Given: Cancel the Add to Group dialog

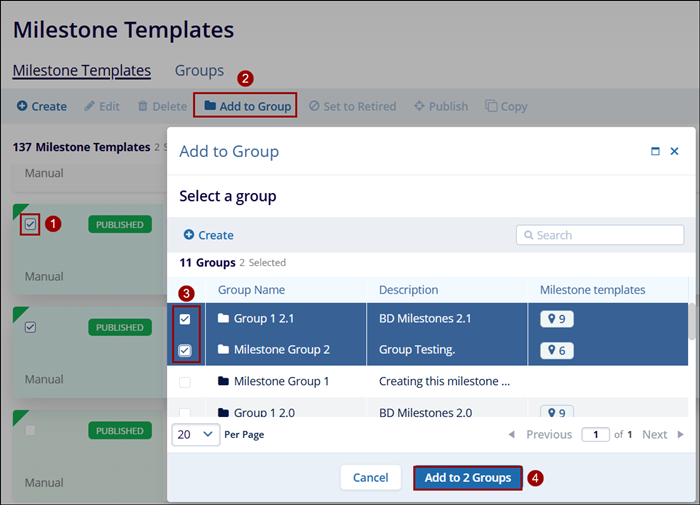Looking at the screenshot, I should point(370,478).
